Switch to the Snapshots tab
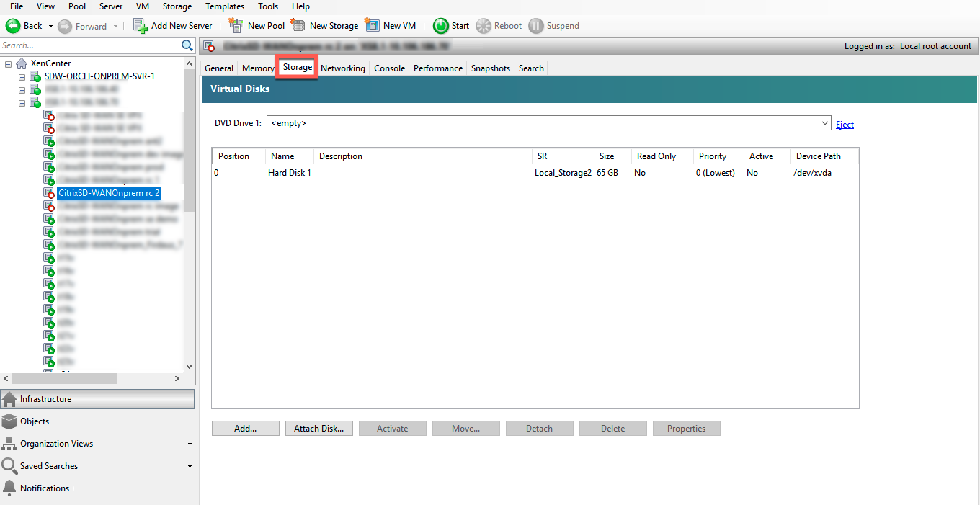This screenshot has height=505, width=980. pyautogui.click(x=491, y=68)
